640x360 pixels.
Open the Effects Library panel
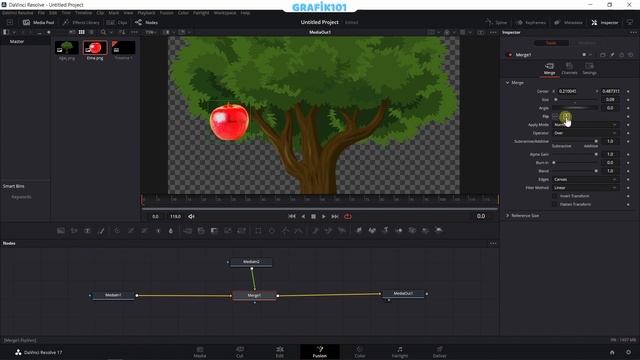[81, 22]
